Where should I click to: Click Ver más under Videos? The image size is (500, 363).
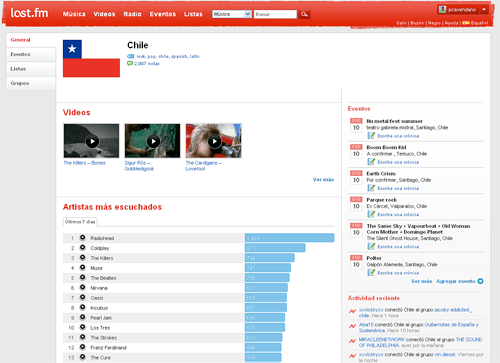coord(323,180)
